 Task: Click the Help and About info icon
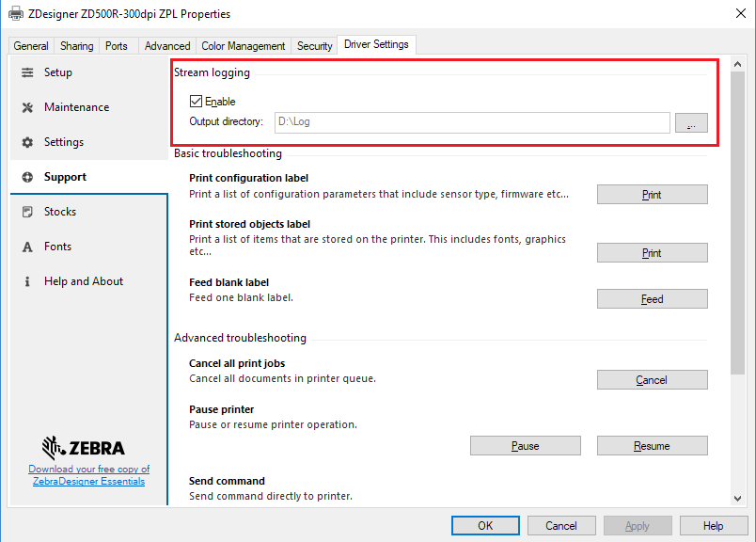click(x=27, y=281)
